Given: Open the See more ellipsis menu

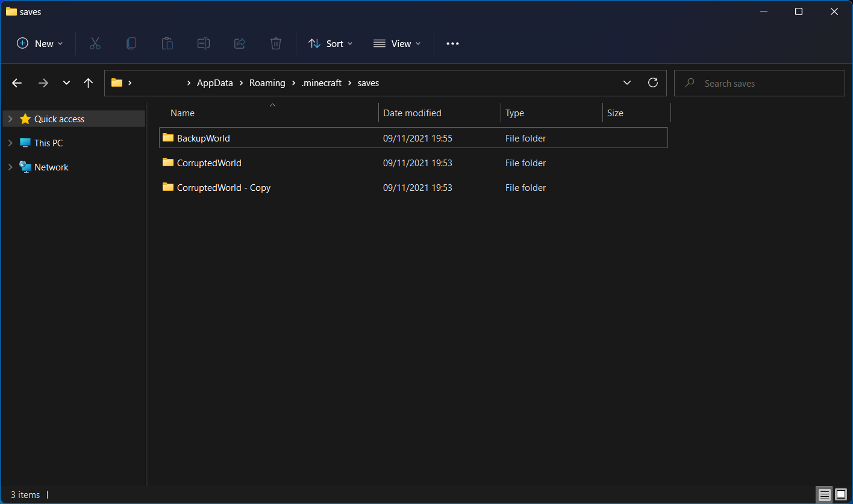Looking at the screenshot, I should click(452, 43).
